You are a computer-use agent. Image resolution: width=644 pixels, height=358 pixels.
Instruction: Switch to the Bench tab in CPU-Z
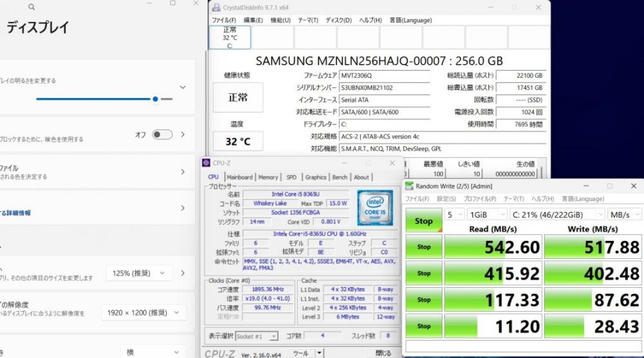coord(339,177)
